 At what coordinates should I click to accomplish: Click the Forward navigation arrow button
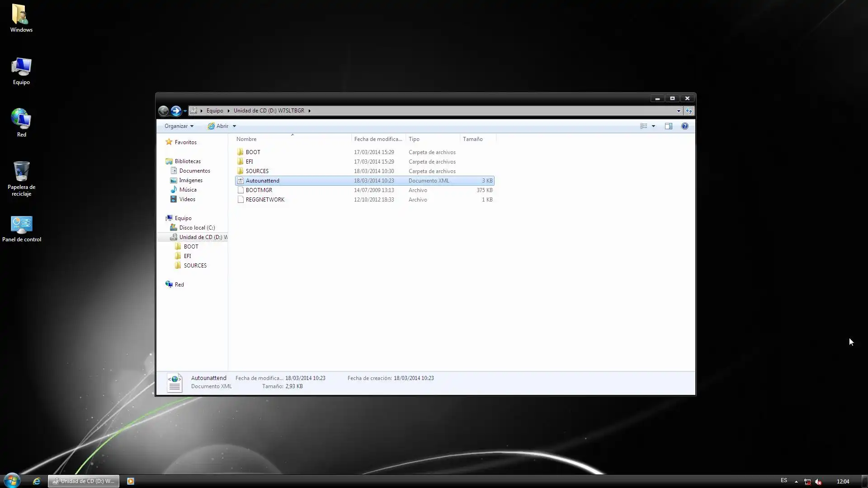point(176,111)
